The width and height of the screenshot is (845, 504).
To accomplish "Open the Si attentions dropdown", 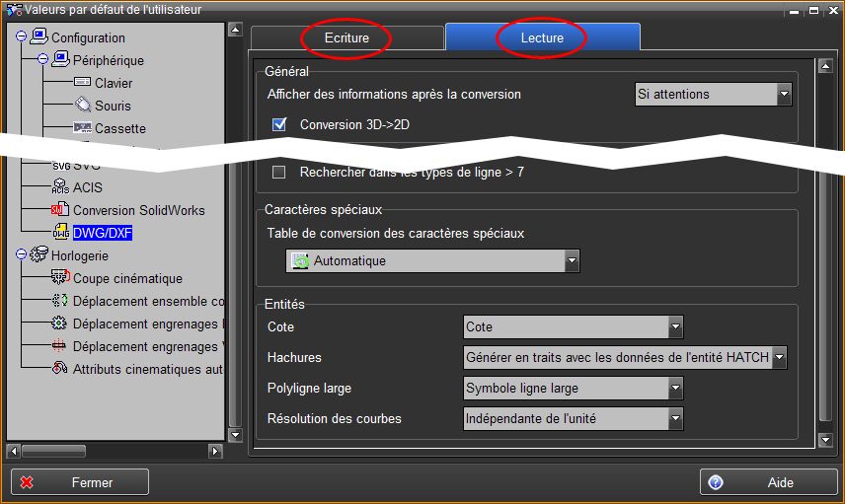I will [x=784, y=95].
